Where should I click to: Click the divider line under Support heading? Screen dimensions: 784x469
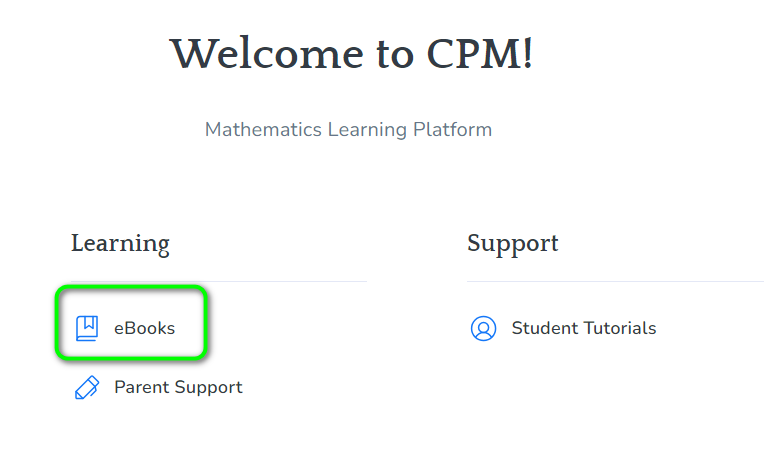[616, 282]
